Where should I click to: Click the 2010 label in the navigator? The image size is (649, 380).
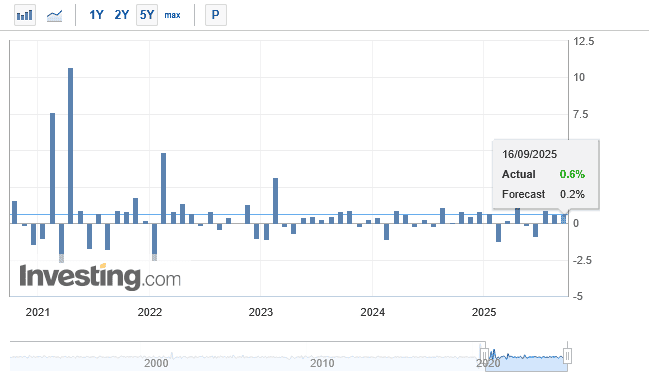322,363
